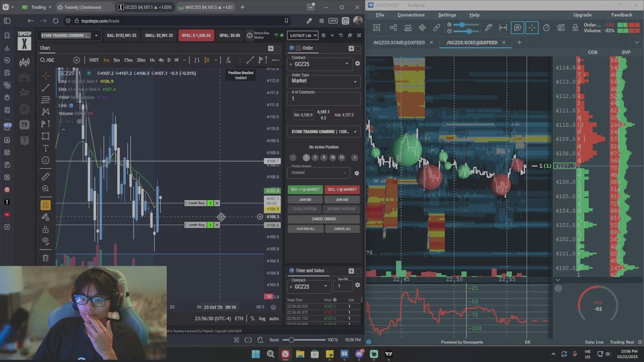Open the order account selector dropdown
Viewport: 644px width, 362px height.
click(x=324, y=132)
